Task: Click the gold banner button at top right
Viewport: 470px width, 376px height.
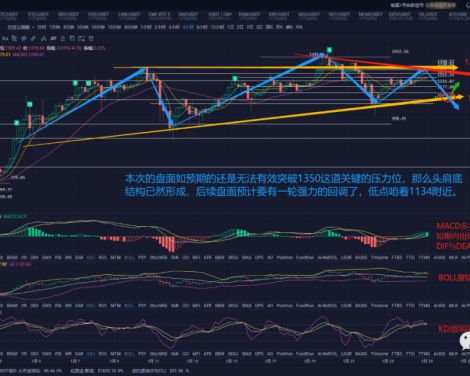Action: point(441,5)
